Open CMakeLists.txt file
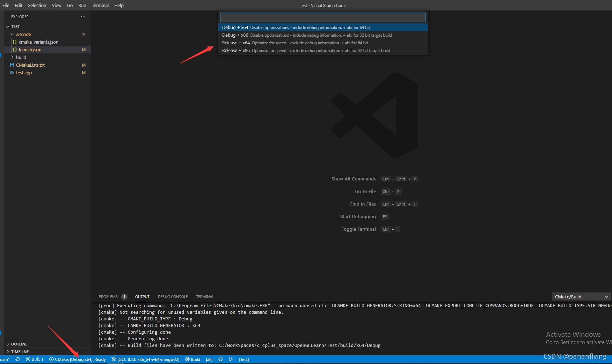The width and height of the screenshot is (612, 364). (x=30, y=65)
